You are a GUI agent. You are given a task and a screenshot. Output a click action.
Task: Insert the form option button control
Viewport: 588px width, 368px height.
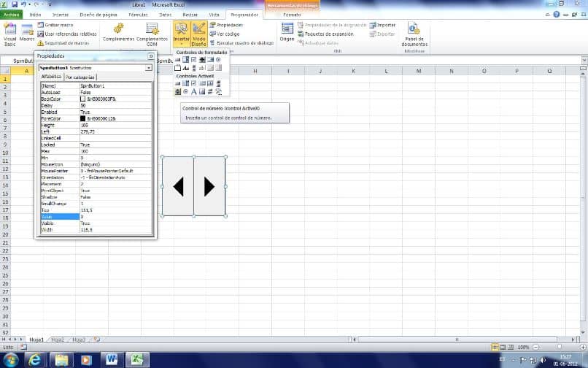tap(218, 59)
